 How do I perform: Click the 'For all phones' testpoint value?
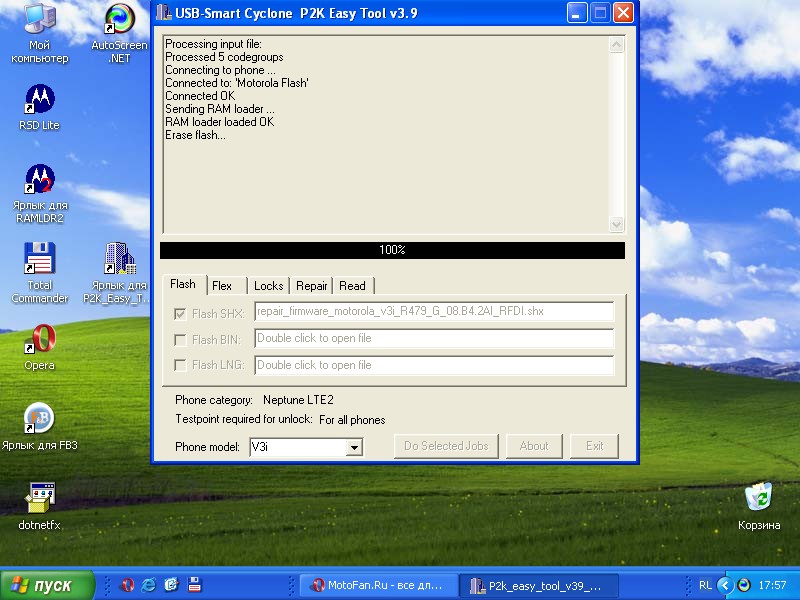352,420
